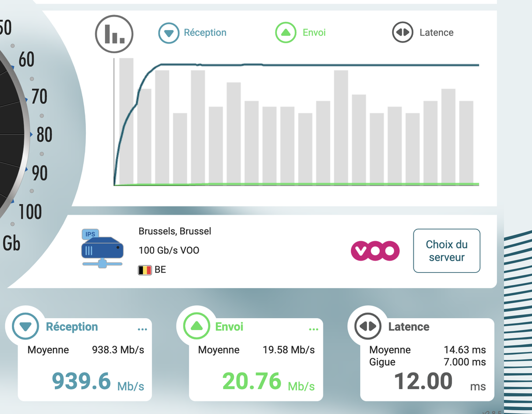This screenshot has width=532, height=414.
Task: Click the Réception down-arrow legend icon
Action: coord(169,33)
